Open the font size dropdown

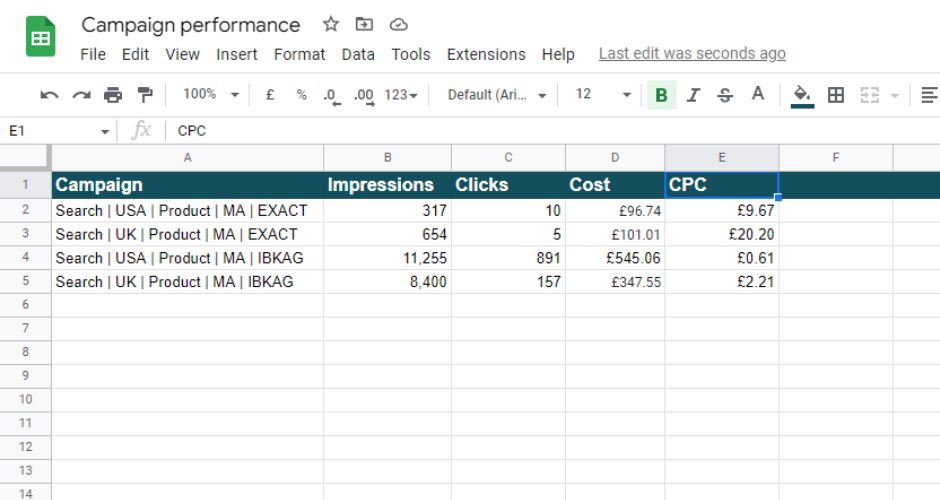coord(603,95)
